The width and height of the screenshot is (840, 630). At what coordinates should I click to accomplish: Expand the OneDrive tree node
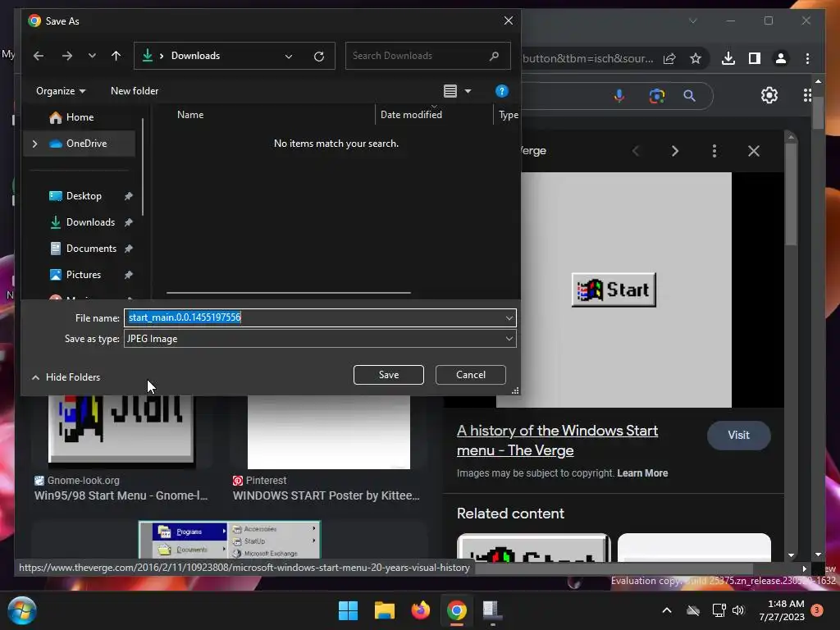click(x=34, y=144)
